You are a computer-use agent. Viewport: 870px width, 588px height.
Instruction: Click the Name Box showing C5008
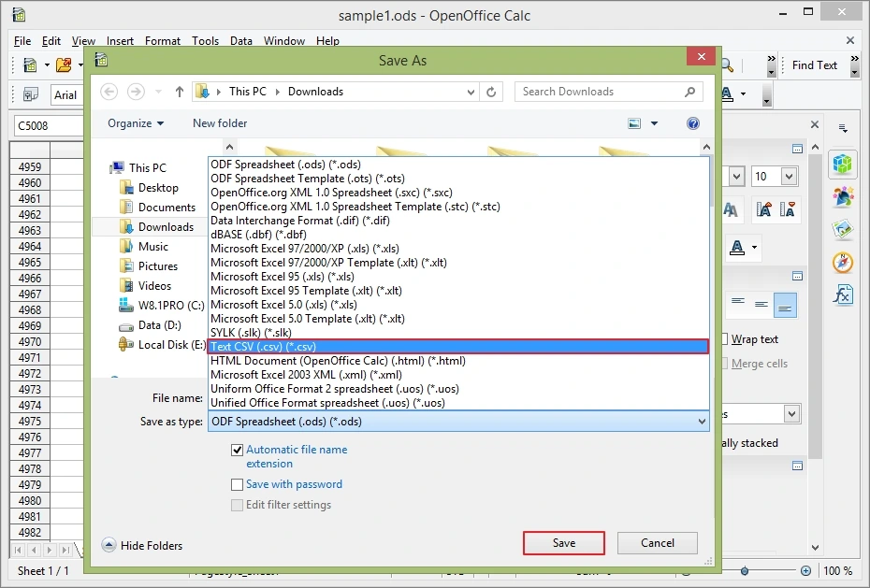(x=49, y=126)
